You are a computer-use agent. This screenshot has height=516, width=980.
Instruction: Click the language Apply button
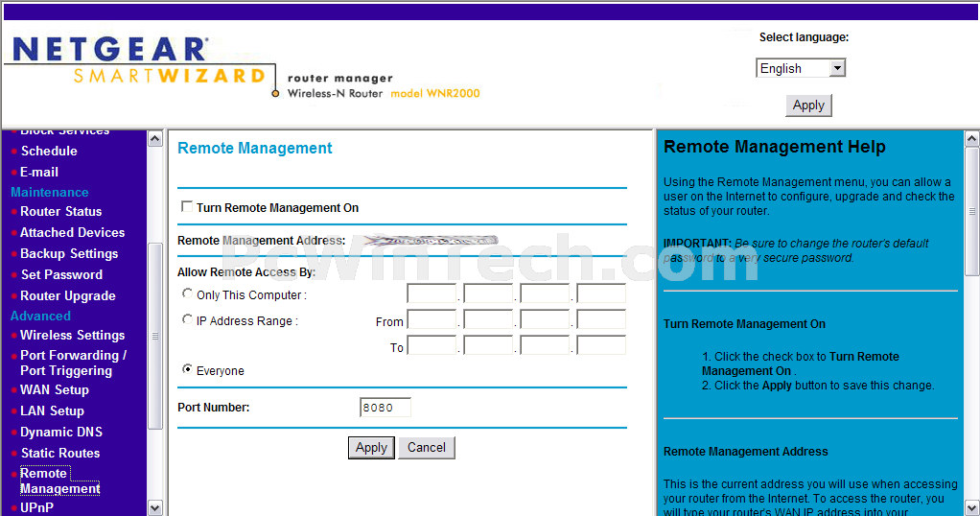[808, 106]
